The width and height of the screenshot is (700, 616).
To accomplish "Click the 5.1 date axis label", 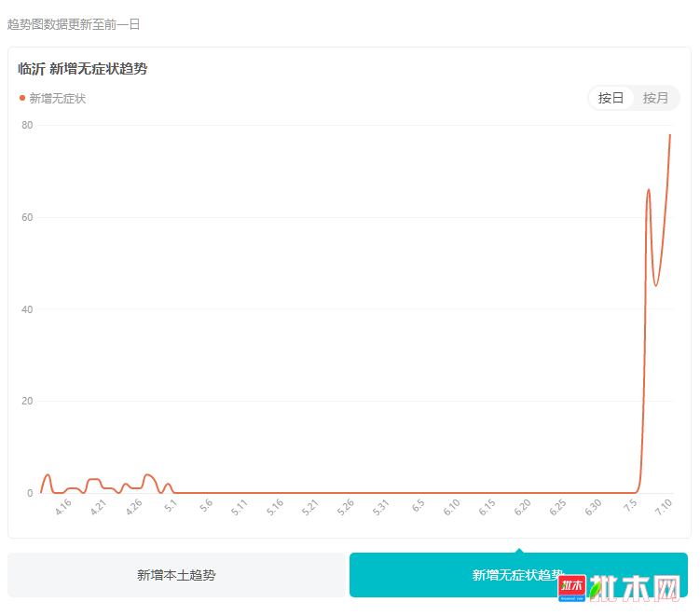I will point(170,506).
